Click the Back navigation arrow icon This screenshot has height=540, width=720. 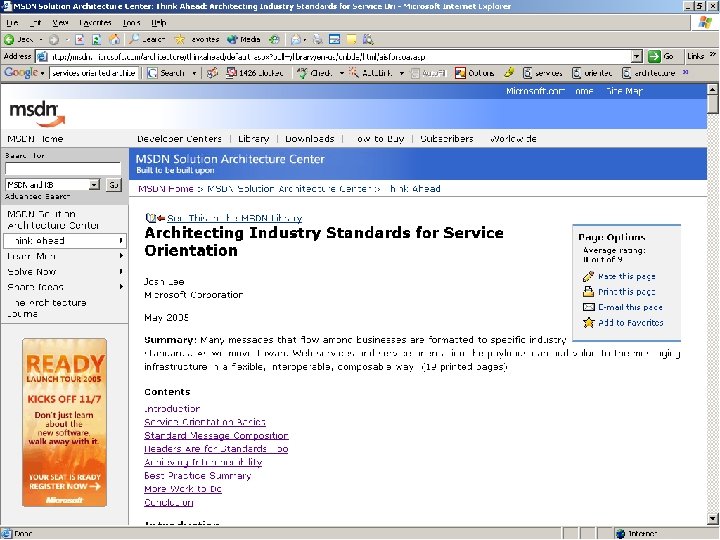9,39
